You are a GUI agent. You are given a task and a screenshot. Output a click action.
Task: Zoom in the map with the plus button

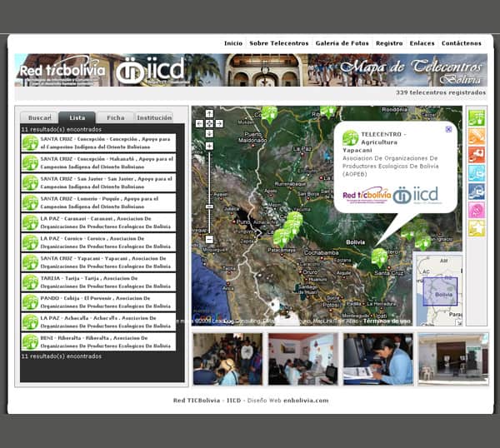click(209, 147)
